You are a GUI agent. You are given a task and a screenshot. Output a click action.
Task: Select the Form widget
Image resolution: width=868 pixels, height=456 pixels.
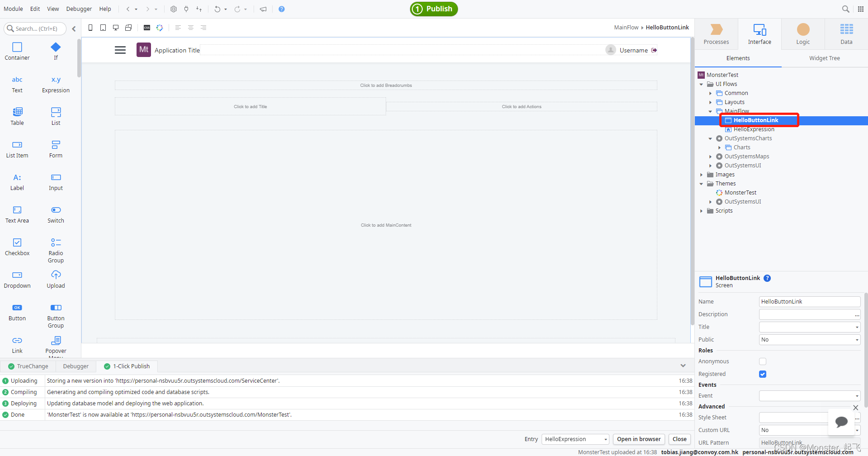pos(56,149)
